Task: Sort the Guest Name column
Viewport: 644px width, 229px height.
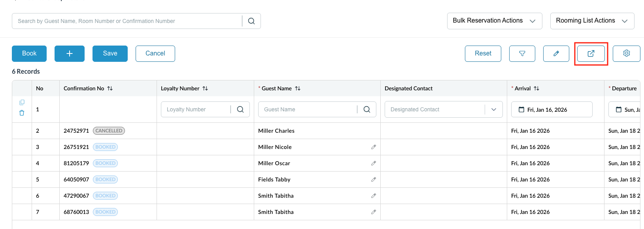Action: click(x=298, y=88)
